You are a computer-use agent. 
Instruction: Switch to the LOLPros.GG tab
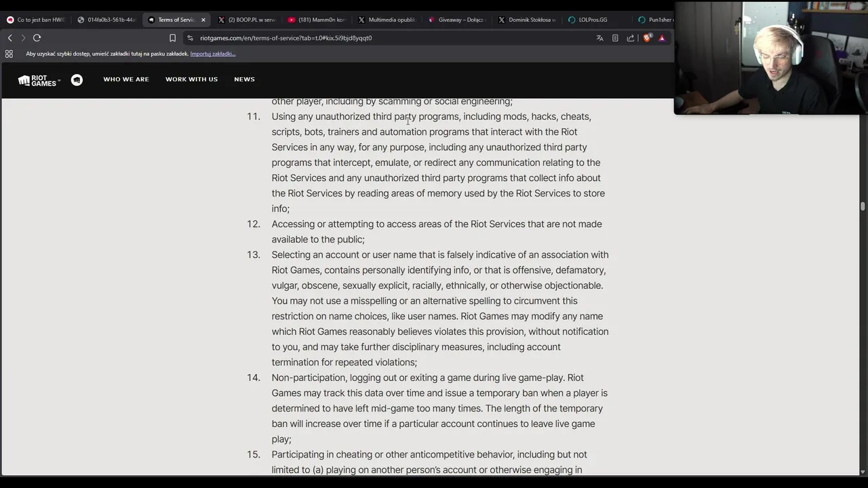pos(597,20)
